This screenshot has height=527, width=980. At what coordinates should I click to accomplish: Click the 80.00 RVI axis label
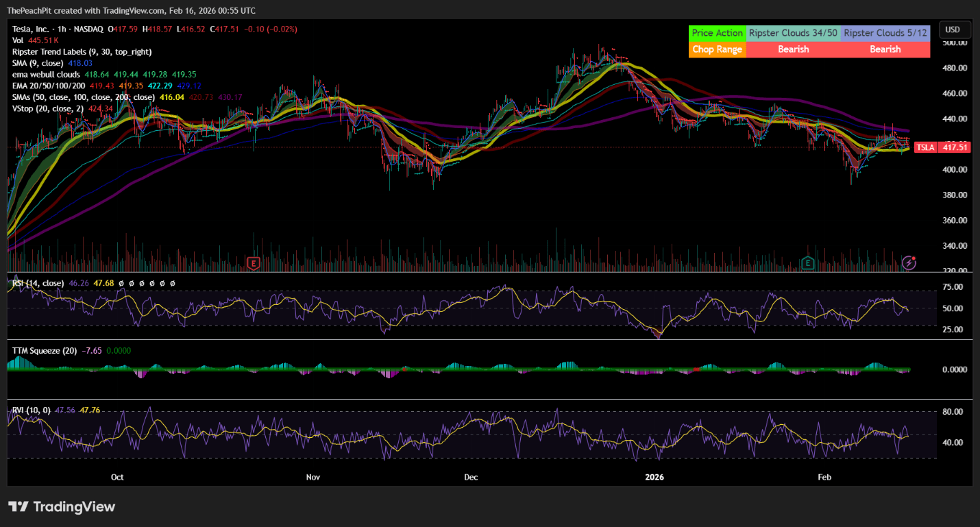pyautogui.click(x=953, y=412)
